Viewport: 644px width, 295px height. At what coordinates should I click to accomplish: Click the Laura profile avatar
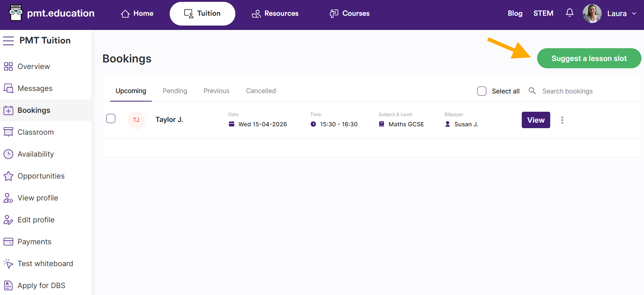(592, 14)
